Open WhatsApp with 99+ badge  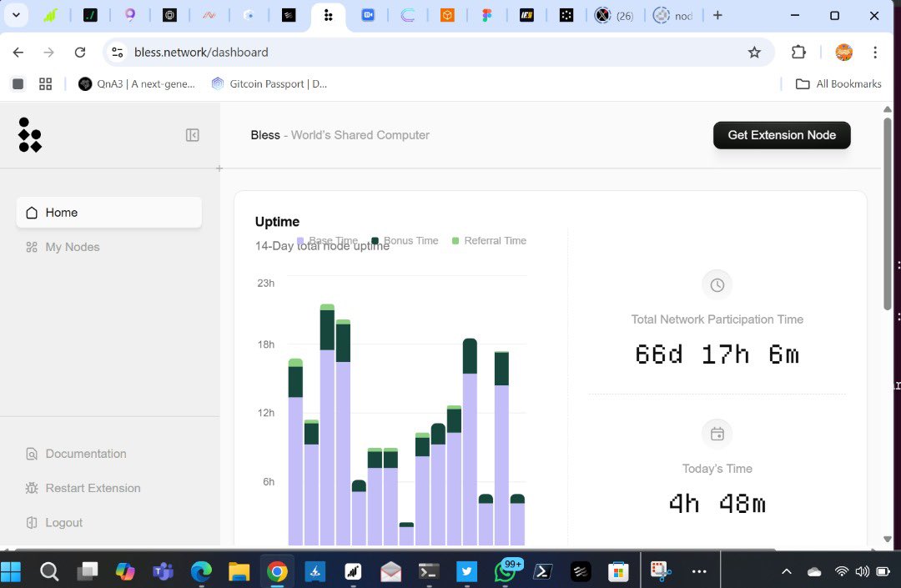(x=506, y=571)
